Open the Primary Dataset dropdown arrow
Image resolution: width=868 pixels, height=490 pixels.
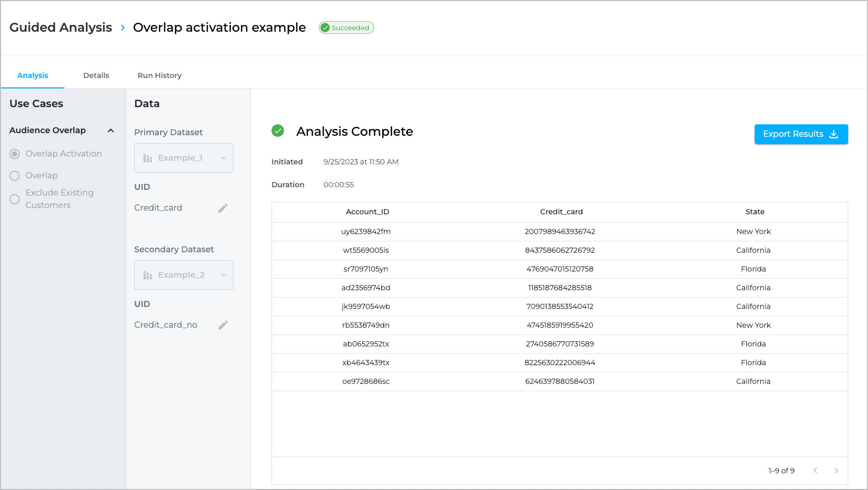coord(224,158)
